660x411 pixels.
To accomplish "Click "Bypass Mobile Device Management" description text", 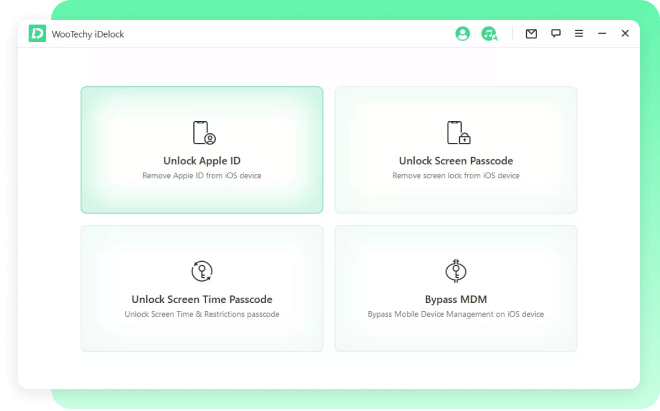I will click(456, 314).
